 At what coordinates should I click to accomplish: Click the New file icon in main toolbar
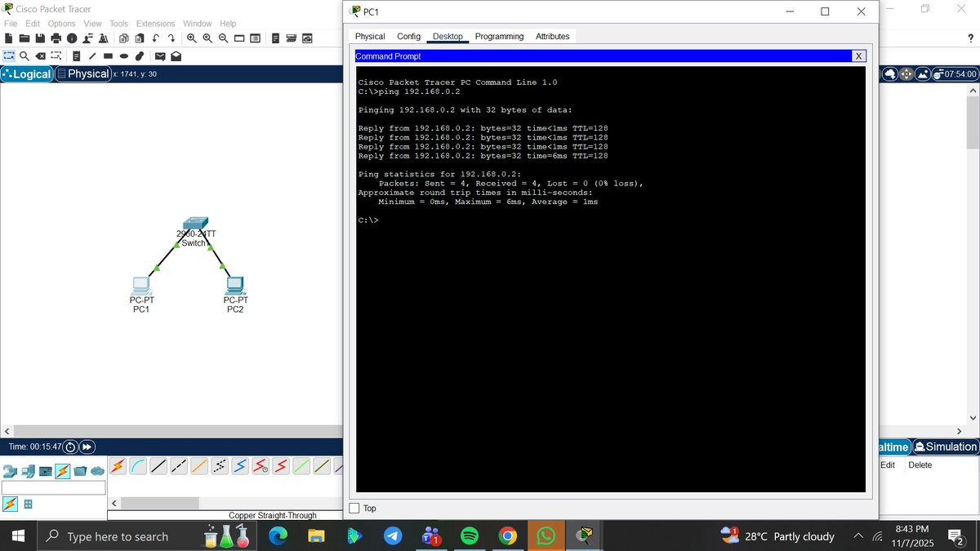click(9, 38)
